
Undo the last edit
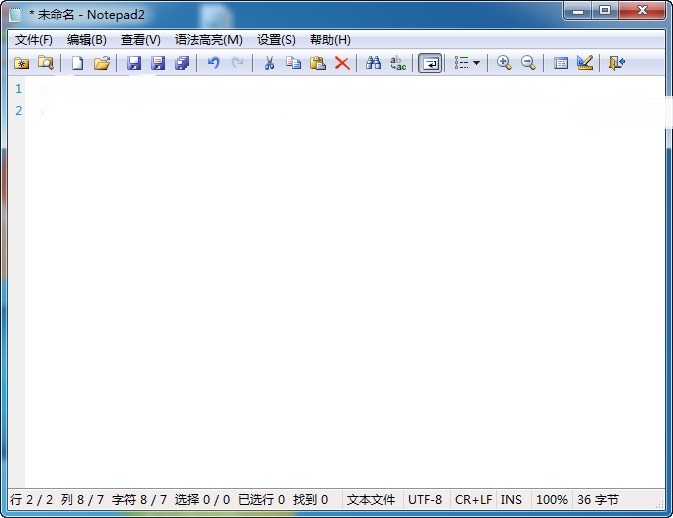click(213, 64)
